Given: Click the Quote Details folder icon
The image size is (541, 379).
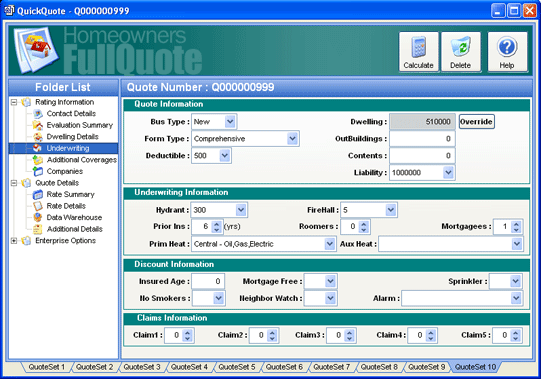Looking at the screenshot, I should pyautogui.click(x=26, y=183).
